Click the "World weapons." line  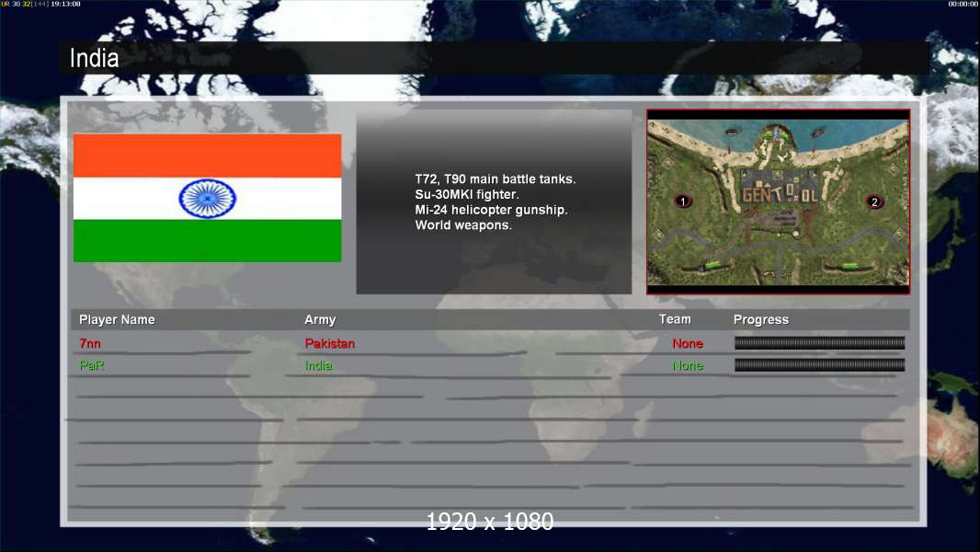[x=463, y=225]
